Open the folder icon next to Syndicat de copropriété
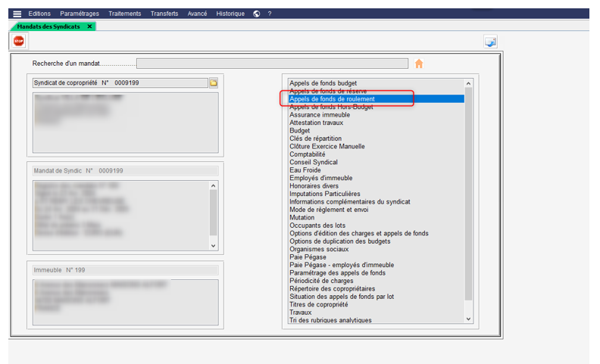The width and height of the screenshot is (600, 364). [214, 82]
